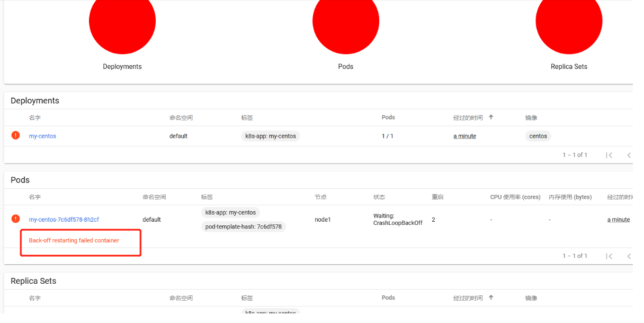Click previous page arrow in Deployments pagination
The image size is (644, 323).
629,154
